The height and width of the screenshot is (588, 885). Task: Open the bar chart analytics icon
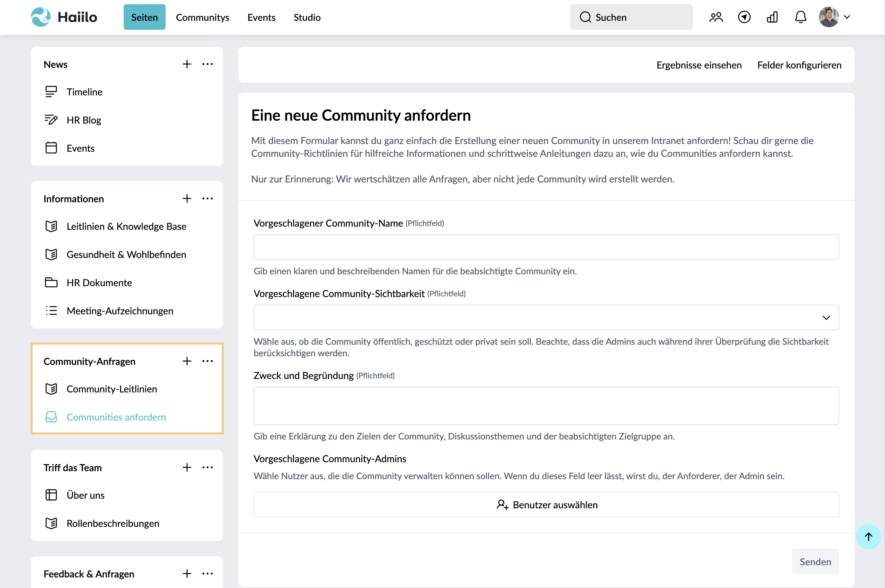coord(772,17)
